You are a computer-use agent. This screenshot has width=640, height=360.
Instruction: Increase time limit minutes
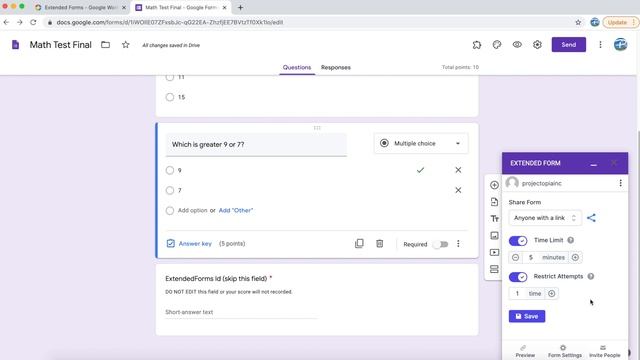click(575, 258)
